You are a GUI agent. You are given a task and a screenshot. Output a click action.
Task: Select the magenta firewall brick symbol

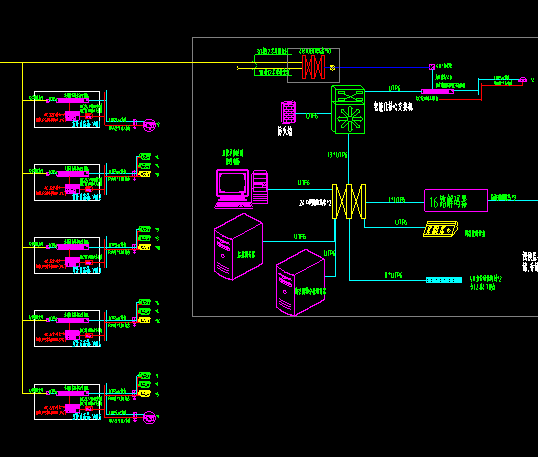coord(288,112)
